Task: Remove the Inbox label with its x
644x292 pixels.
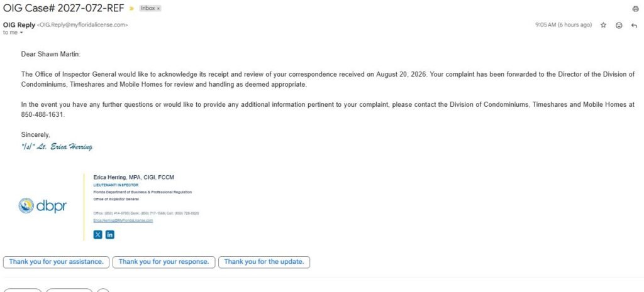Action: click(x=158, y=8)
